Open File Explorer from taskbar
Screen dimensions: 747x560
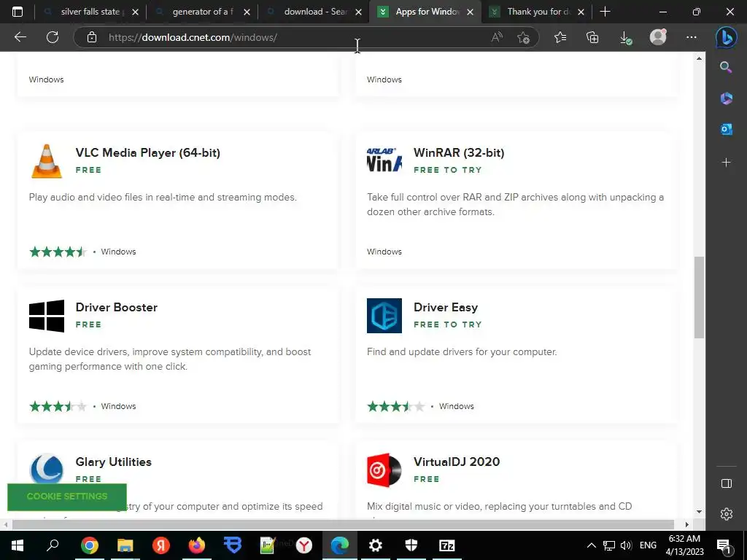point(125,545)
